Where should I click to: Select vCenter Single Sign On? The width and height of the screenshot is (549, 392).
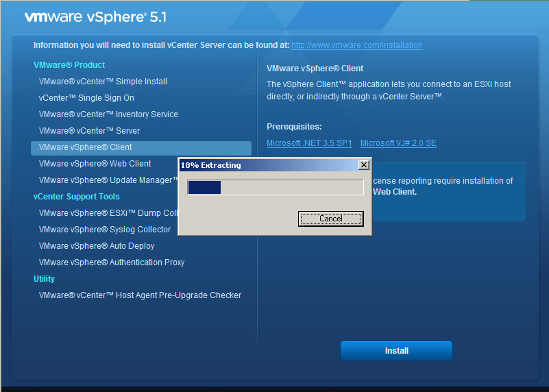[x=86, y=98]
